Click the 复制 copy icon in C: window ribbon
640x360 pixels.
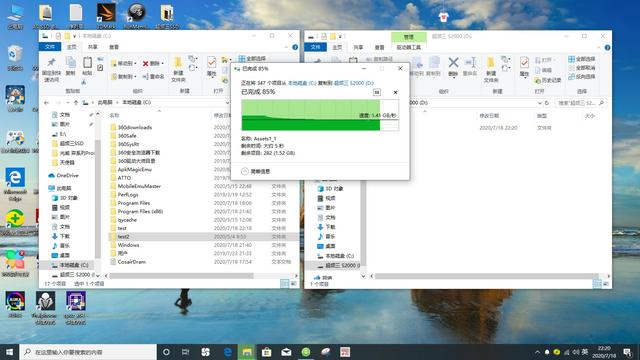pos(71,67)
